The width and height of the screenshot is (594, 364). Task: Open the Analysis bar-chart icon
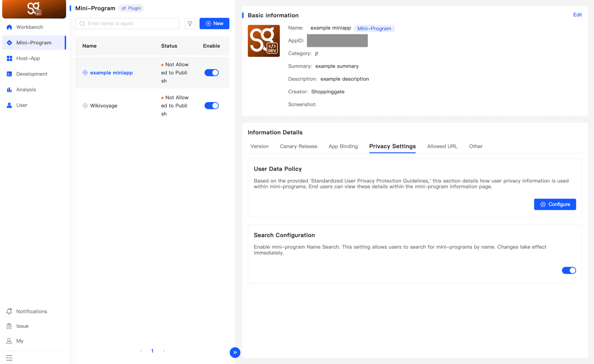[9, 89]
